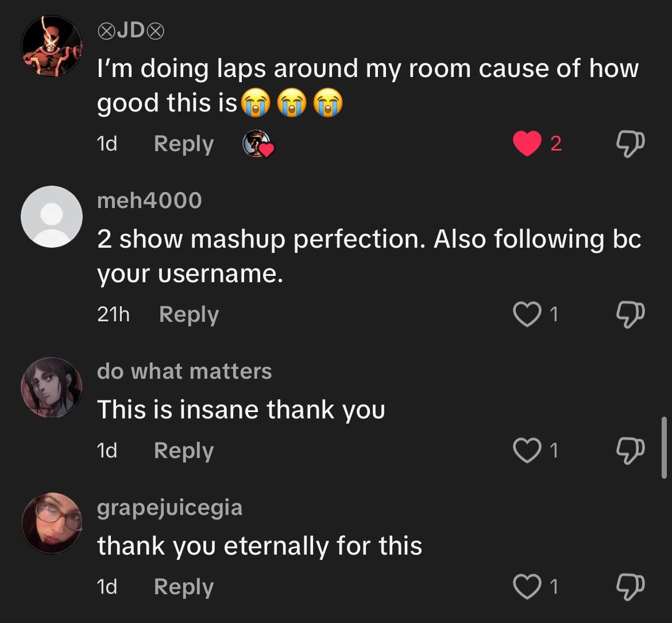The width and height of the screenshot is (672, 623).
Task: View do what matters' profile avatar
Action: coord(52,387)
